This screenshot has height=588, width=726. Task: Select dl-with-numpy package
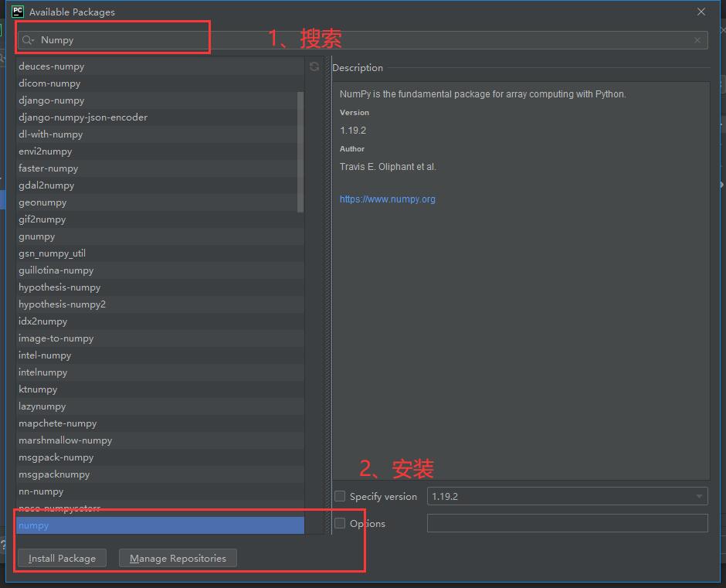[x=160, y=134]
